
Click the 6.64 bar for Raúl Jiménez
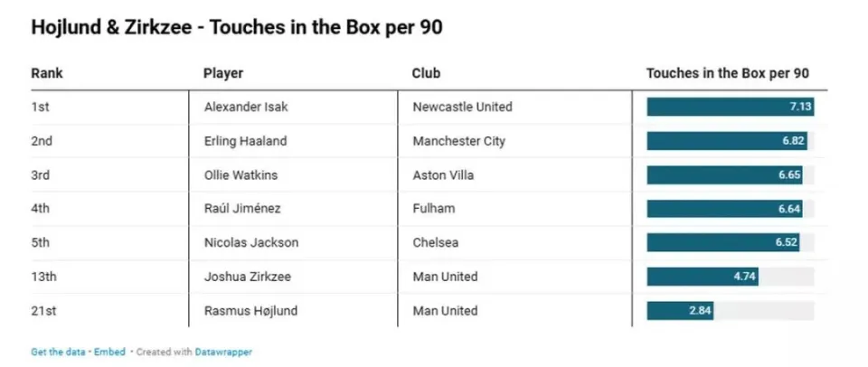point(724,209)
